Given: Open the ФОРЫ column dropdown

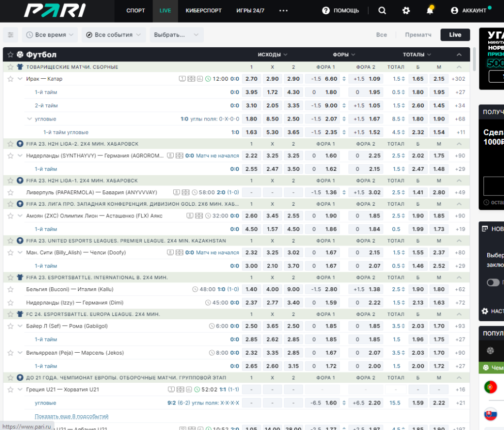Looking at the screenshot, I should [344, 55].
